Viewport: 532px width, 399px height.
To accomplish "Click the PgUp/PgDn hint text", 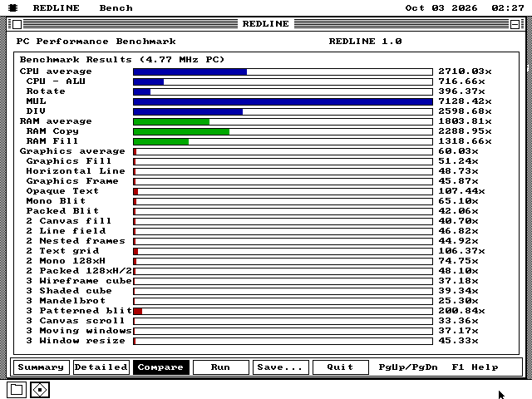I will click(x=408, y=367).
